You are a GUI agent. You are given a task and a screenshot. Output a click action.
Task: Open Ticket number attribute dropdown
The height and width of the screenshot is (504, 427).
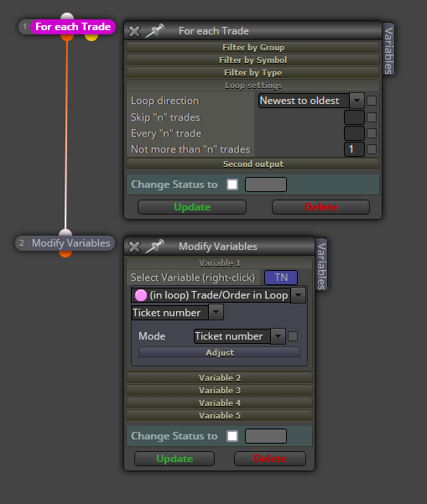(178, 313)
